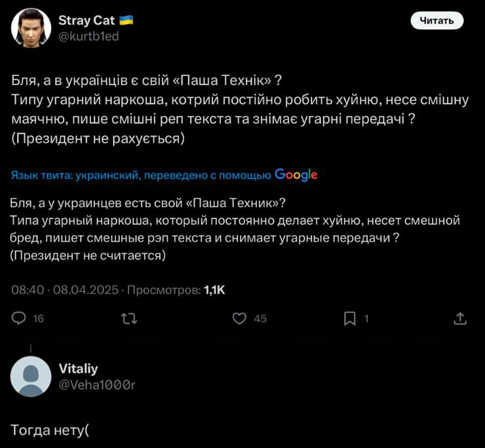Screen dimensions: 485x448
Task: Like the tweet with the heart icon
Action: [x=240, y=318]
